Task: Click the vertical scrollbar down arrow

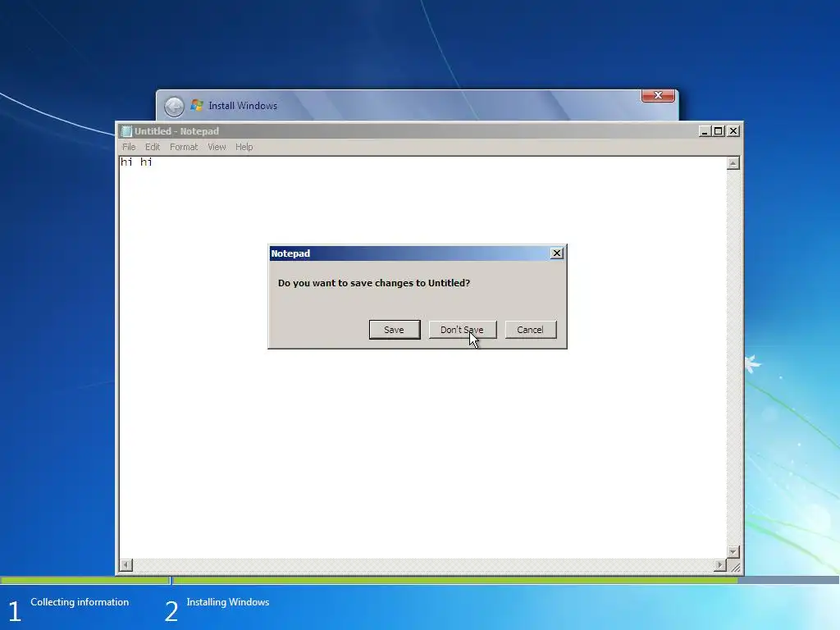Action: pyautogui.click(x=733, y=551)
